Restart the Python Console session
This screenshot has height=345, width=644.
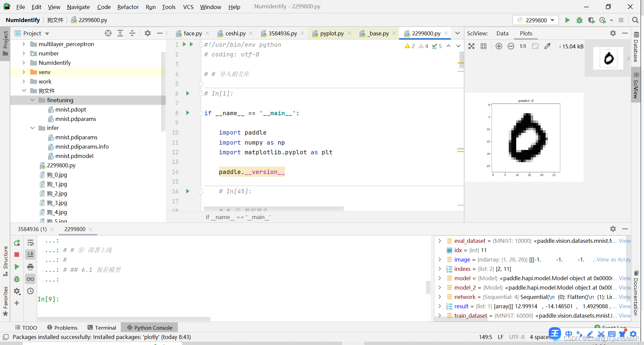pyautogui.click(x=17, y=243)
